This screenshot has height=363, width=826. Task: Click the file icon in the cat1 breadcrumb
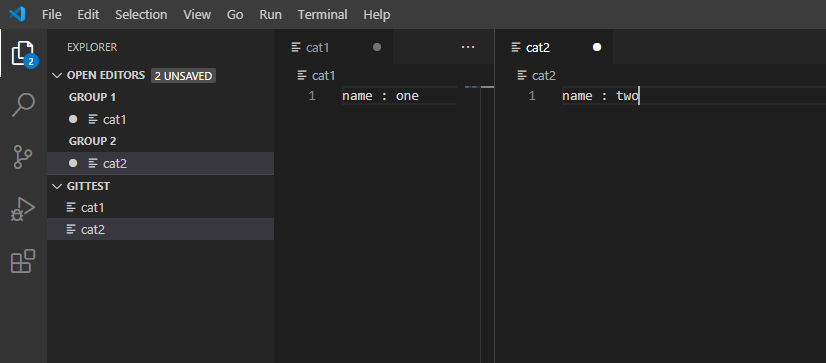pyautogui.click(x=302, y=75)
